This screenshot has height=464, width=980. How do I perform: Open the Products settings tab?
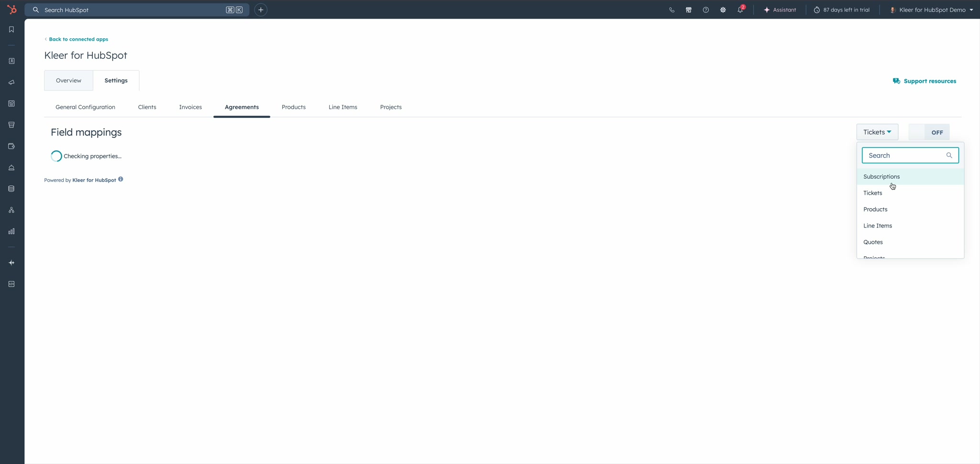293,107
